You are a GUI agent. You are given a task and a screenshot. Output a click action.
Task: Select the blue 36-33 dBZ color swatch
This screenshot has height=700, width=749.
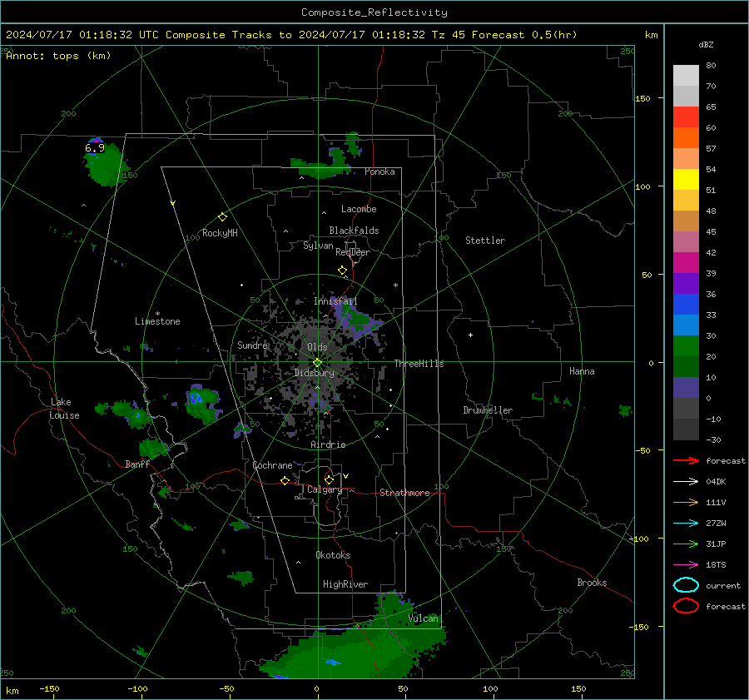click(686, 305)
